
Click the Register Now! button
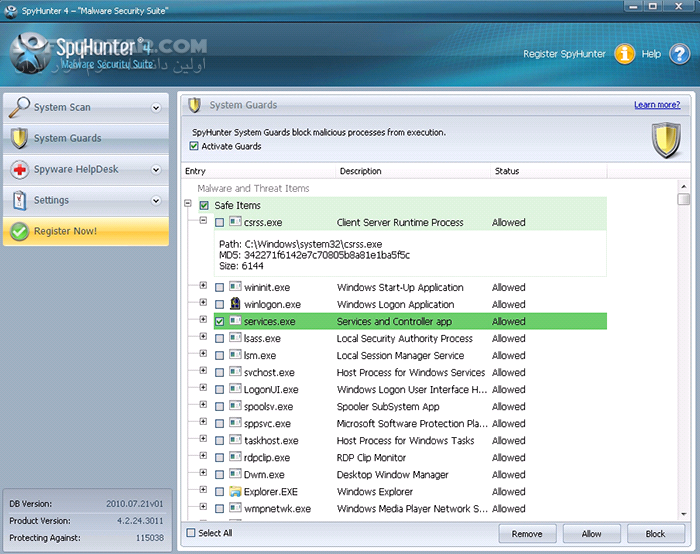click(x=86, y=231)
